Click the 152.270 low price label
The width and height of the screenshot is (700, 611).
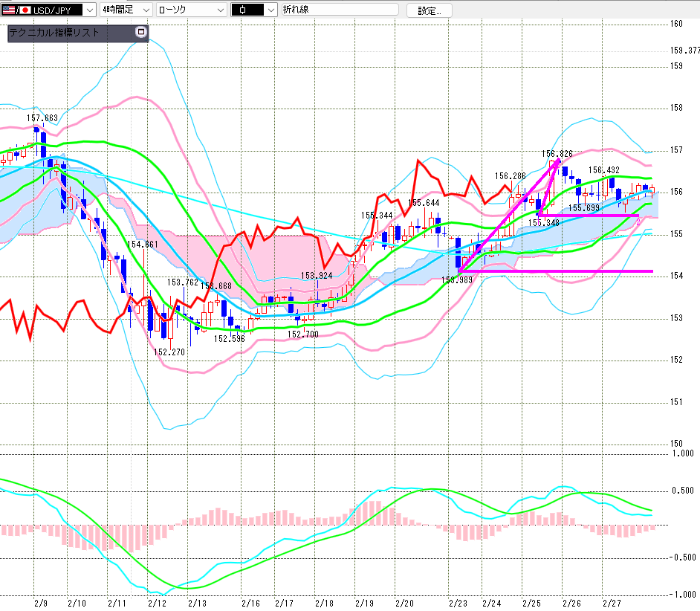(169, 352)
